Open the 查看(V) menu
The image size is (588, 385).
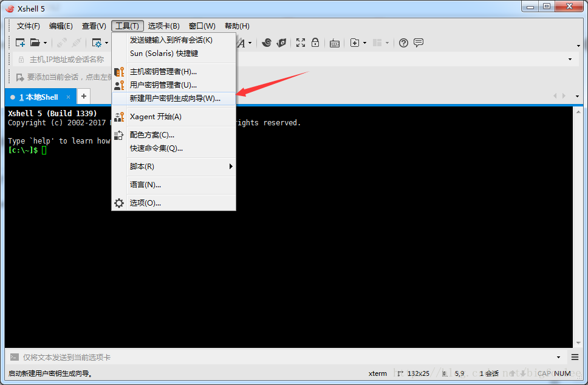click(94, 26)
